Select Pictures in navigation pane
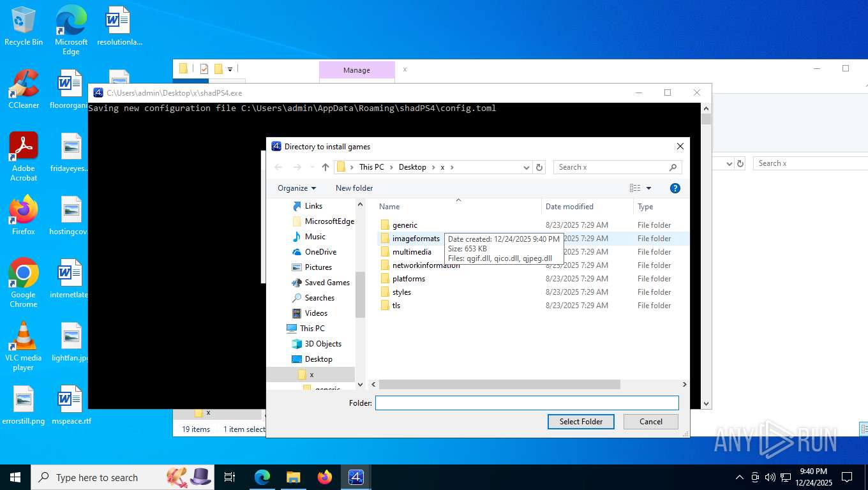This screenshot has height=490, width=868. 318,267
